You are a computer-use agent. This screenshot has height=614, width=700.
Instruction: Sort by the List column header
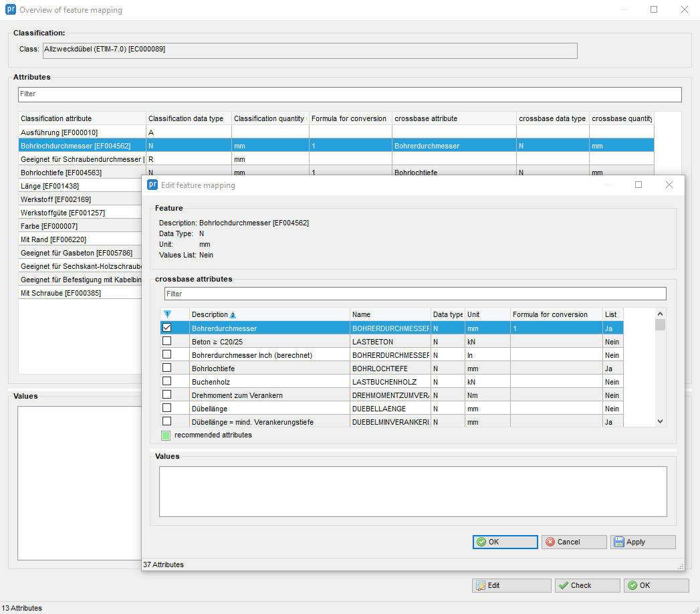tap(613, 315)
